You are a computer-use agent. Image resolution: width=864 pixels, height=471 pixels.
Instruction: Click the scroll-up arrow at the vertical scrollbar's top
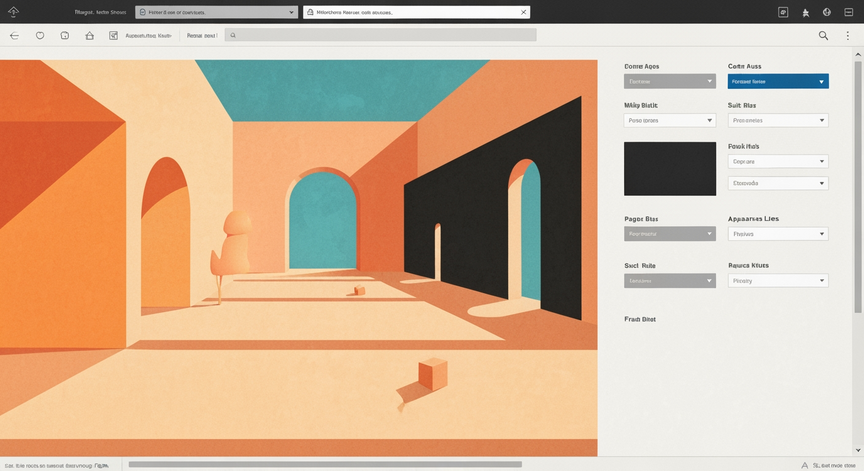(858, 55)
